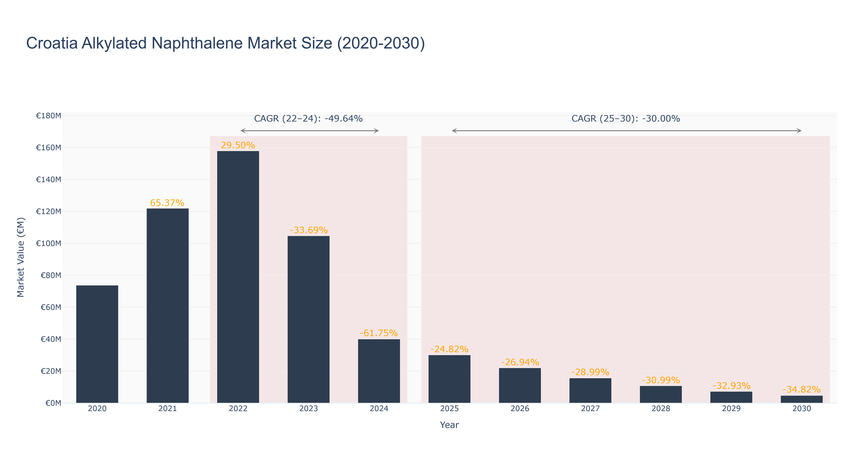Click the 2030 bar
The height and width of the screenshot is (465, 868).
(802, 399)
